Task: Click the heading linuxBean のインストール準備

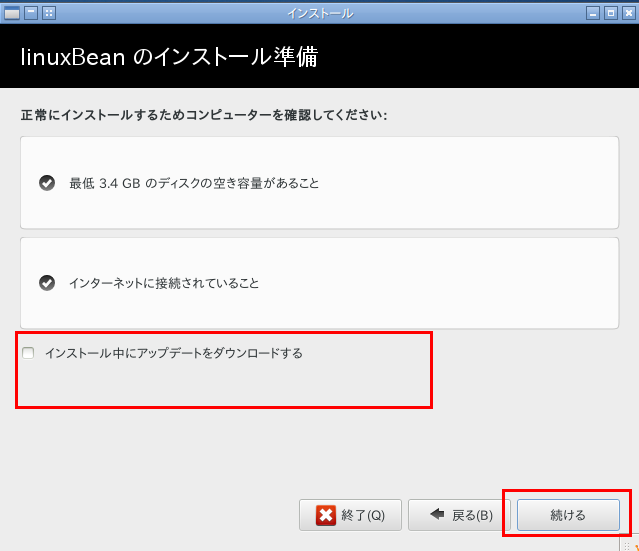Action: (x=169, y=57)
